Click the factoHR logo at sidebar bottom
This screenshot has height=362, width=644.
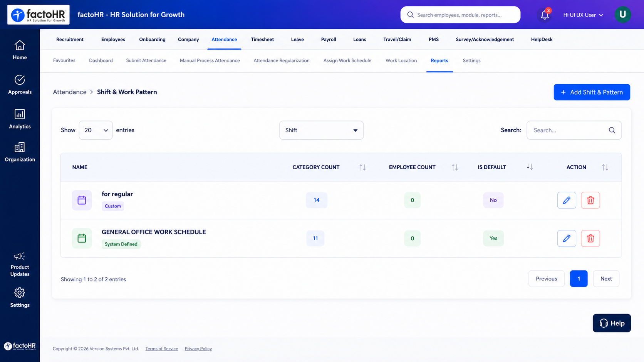tap(20, 346)
